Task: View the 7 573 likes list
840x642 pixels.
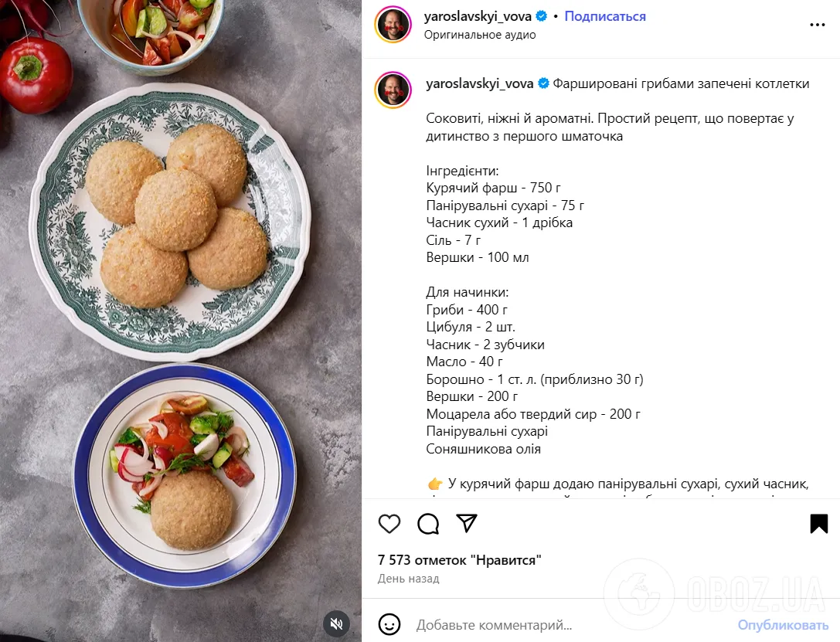Action: (459, 560)
